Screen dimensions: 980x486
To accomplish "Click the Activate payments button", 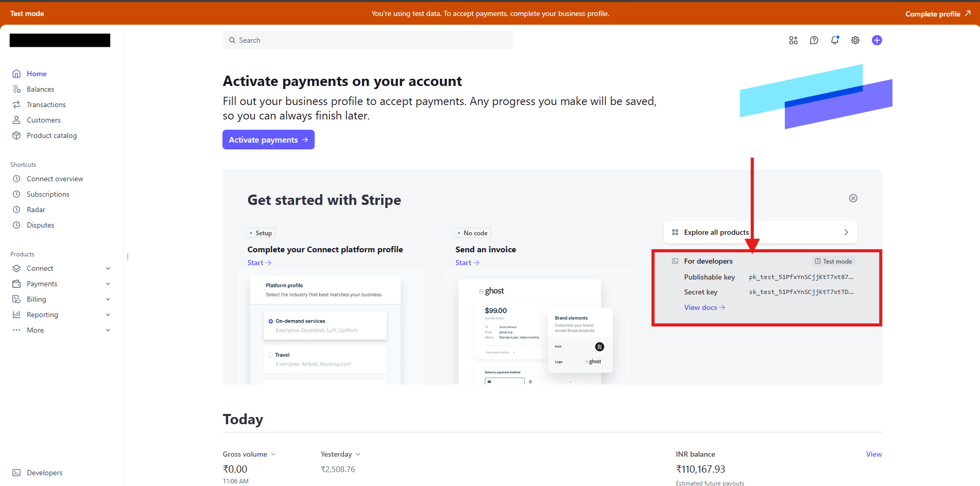I will coord(268,140).
